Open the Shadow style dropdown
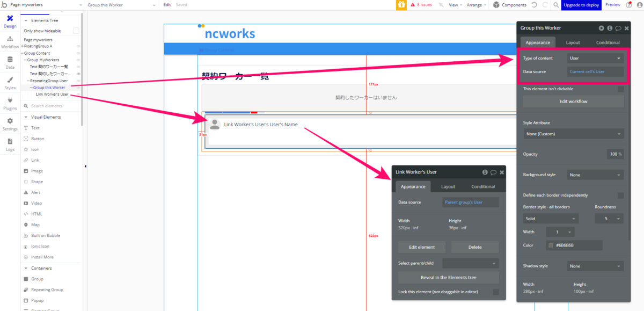The image size is (644, 311). 595,266
